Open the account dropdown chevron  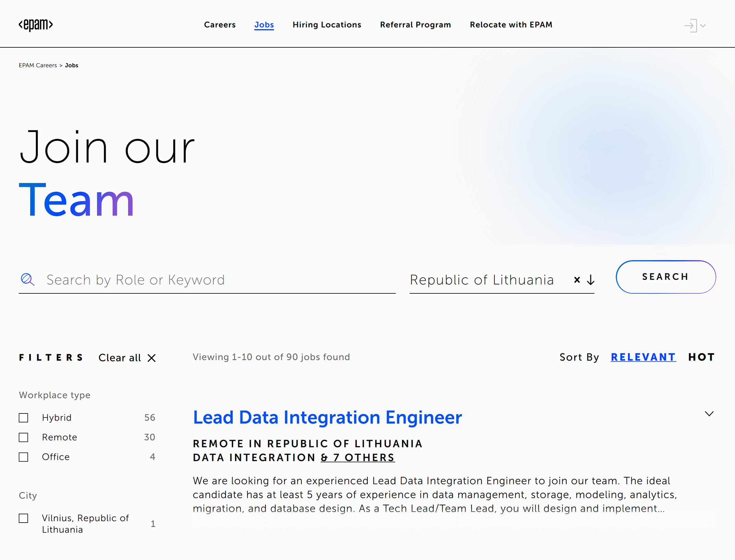click(703, 26)
